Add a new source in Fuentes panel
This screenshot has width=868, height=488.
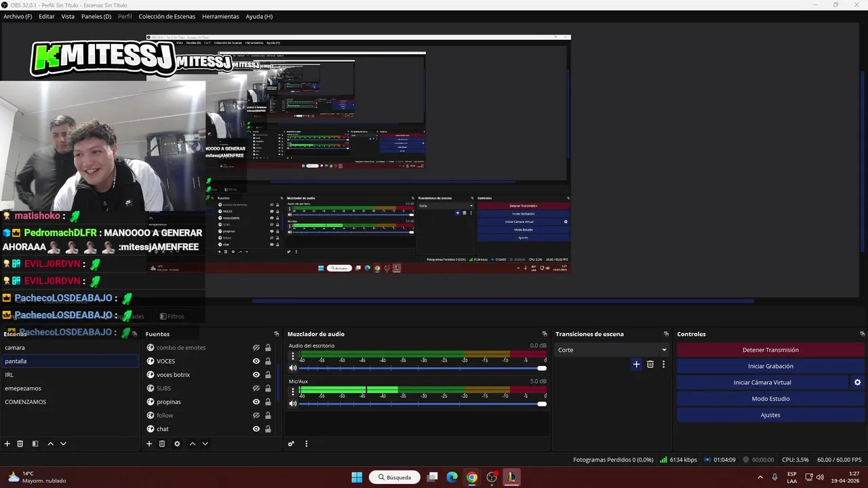[x=149, y=444]
